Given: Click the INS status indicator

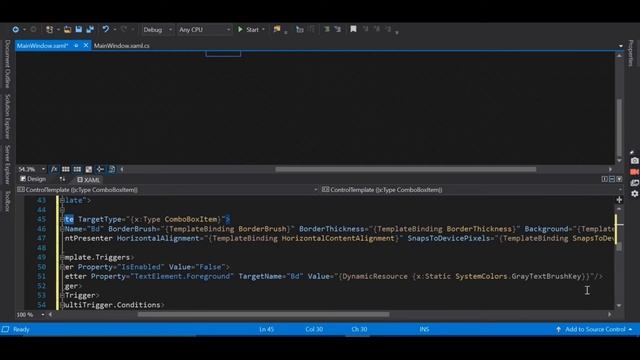Looking at the screenshot, I should 424,329.
